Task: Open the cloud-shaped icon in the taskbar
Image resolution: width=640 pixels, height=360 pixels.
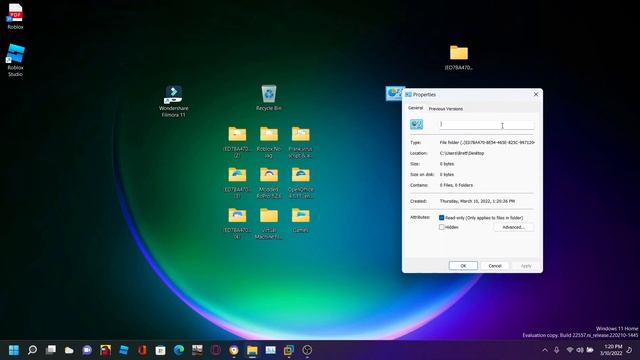Action: [x=69, y=350]
